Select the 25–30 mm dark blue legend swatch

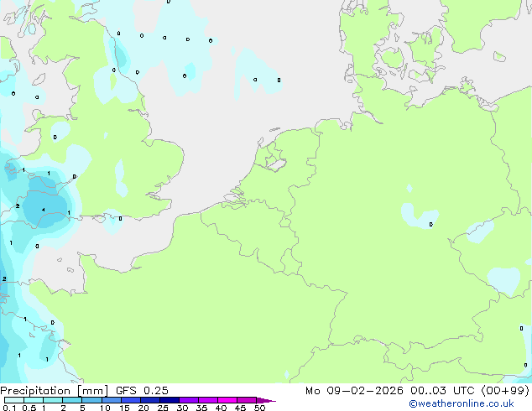[x=170, y=400]
